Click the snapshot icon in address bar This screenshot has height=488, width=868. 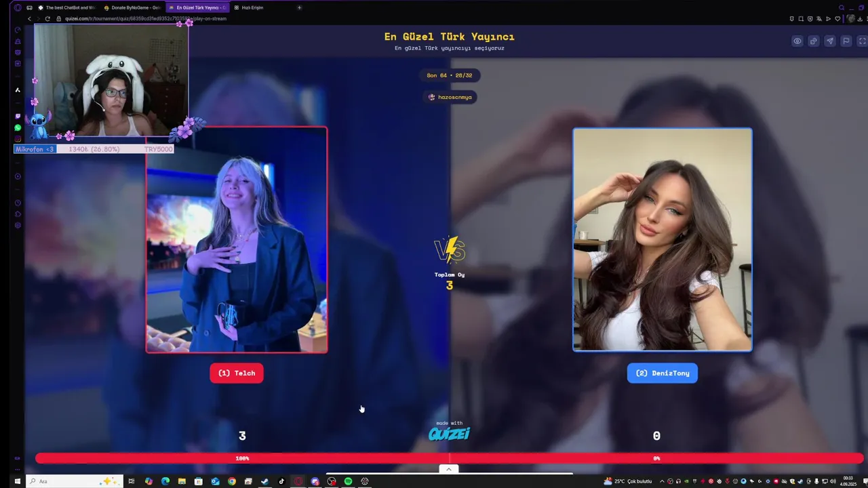click(x=801, y=18)
